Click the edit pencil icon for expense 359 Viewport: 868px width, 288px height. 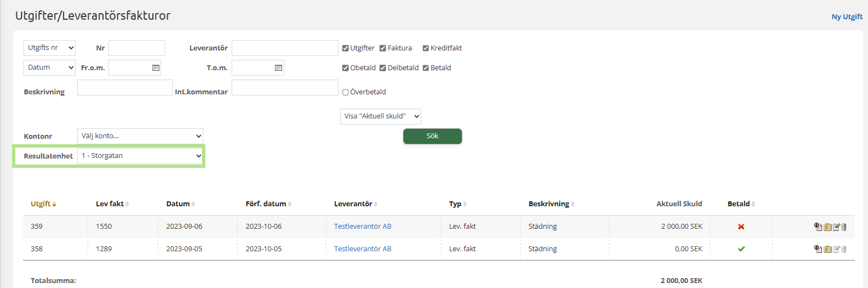836,227
